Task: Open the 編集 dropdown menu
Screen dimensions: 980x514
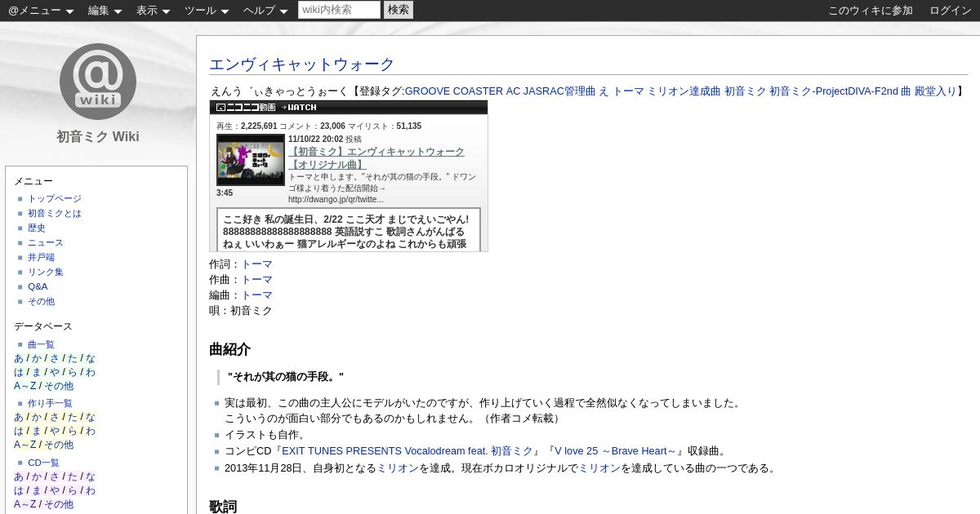Action: point(105,11)
